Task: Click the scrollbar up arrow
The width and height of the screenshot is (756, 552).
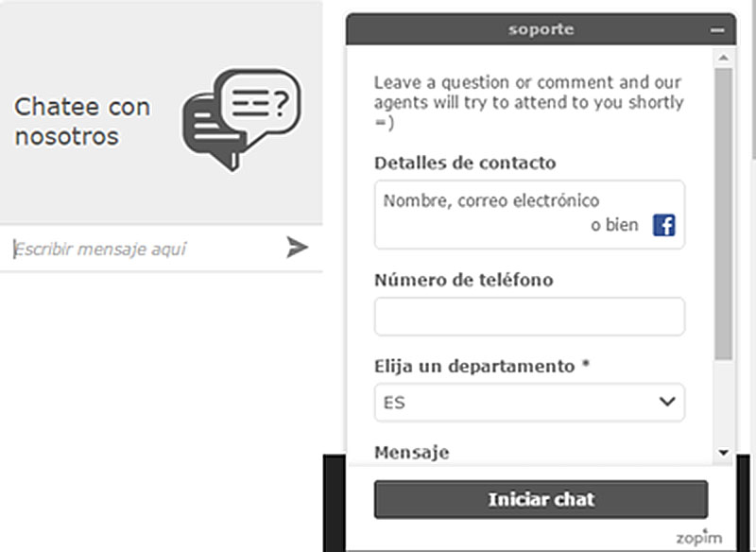Action: point(723,58)
